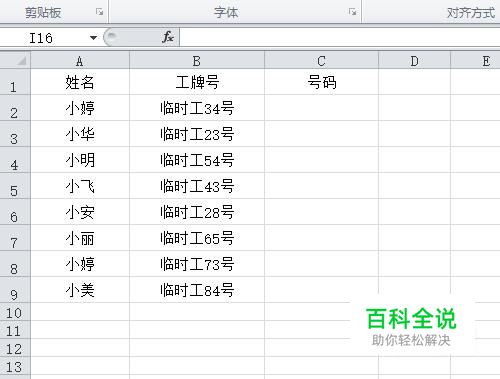The width and height of the screenshot is (500, 379).
Task: Select row 10 header
Action: click(15, 312)
